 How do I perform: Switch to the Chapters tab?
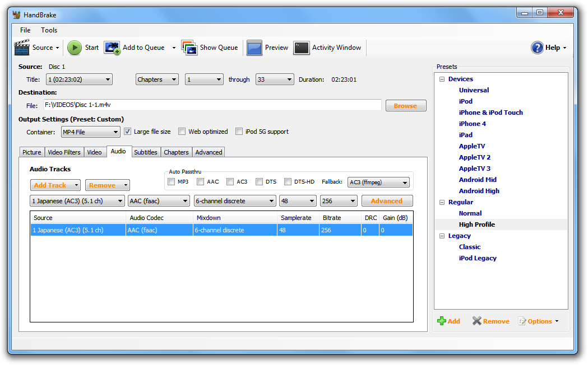coord(176,152)
